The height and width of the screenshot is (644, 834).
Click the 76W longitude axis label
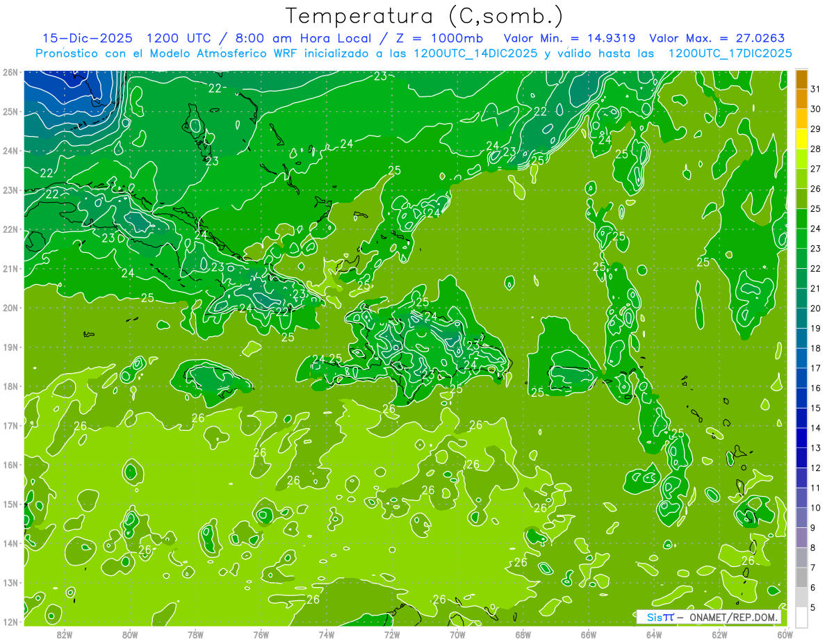pos(261,634)
